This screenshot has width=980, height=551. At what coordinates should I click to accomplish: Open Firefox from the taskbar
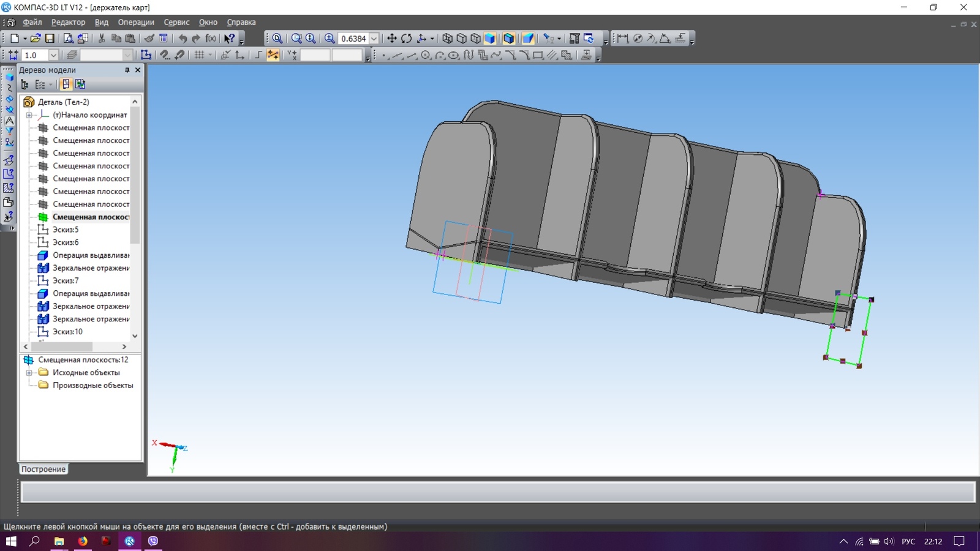[82, 541]
